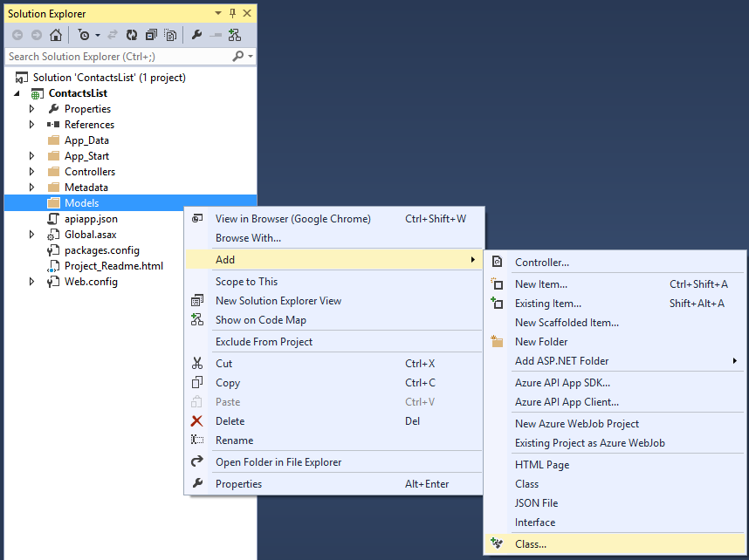Screen dimensions: 749x560
Task: Expand the App_Start folder
Action: pos(31,156)
